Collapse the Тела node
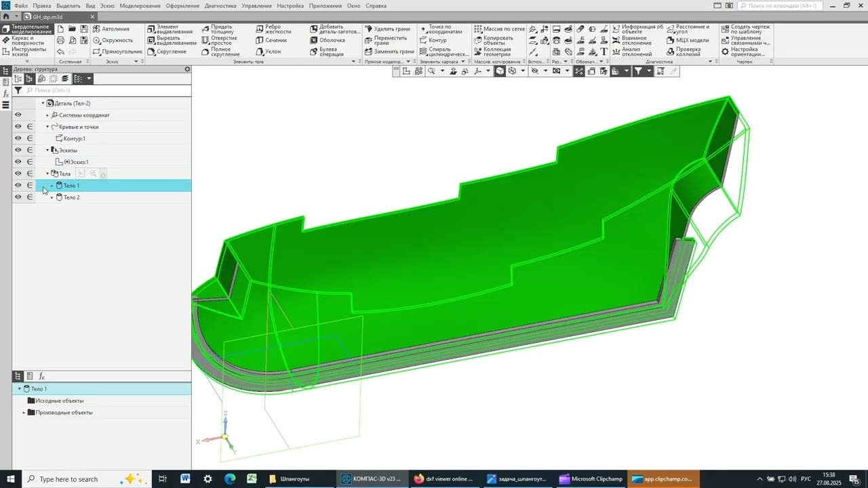Image resolution: width=868 pixels, height=488 pixels. pyautogui.click(x=47, y=174)
